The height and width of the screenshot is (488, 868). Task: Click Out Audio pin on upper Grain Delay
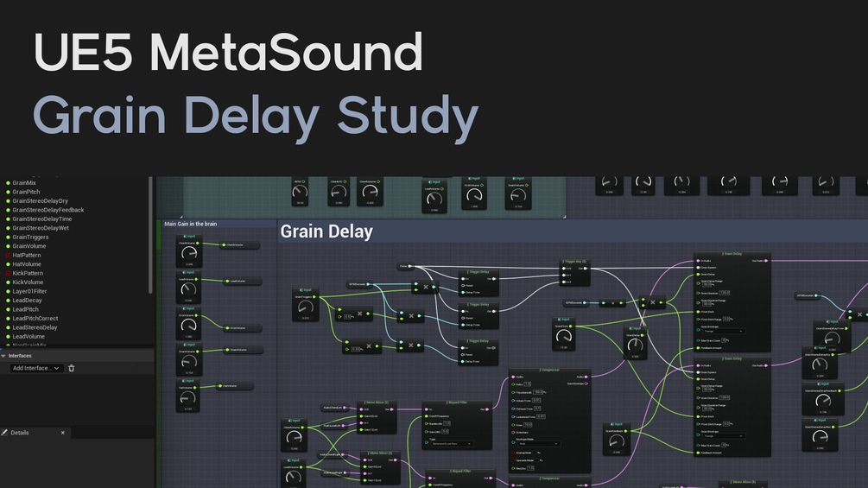click(x=765, y=261)
